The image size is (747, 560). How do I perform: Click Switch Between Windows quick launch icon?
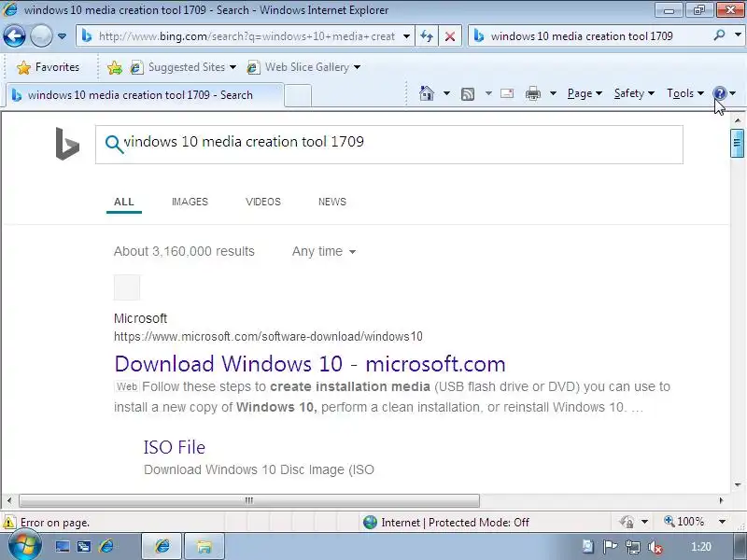coord(84,546)
